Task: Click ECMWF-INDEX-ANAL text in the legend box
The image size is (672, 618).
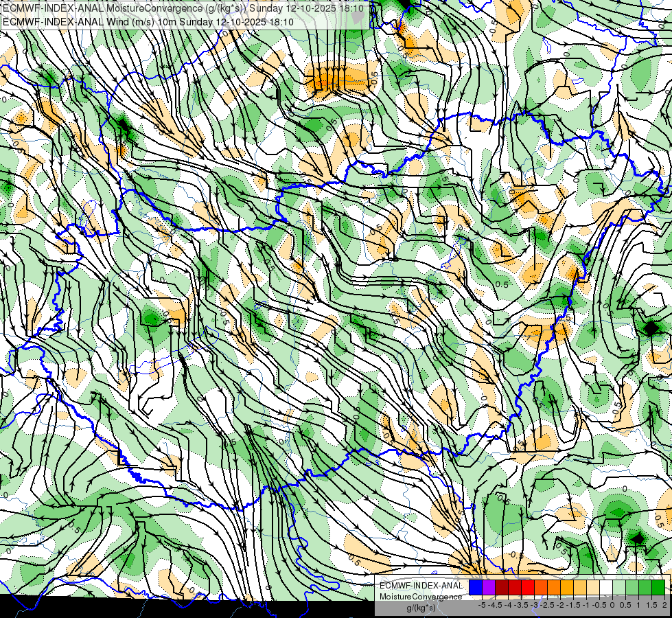Action: (421, 586)
